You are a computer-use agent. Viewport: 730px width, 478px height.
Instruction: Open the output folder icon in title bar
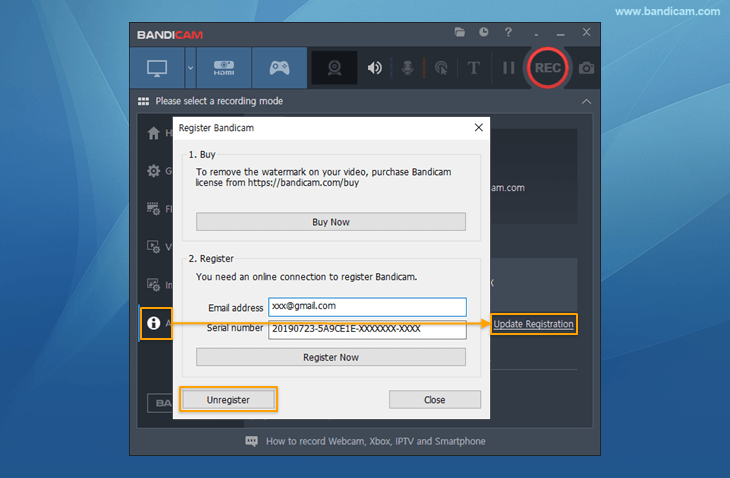click(460, 32)
